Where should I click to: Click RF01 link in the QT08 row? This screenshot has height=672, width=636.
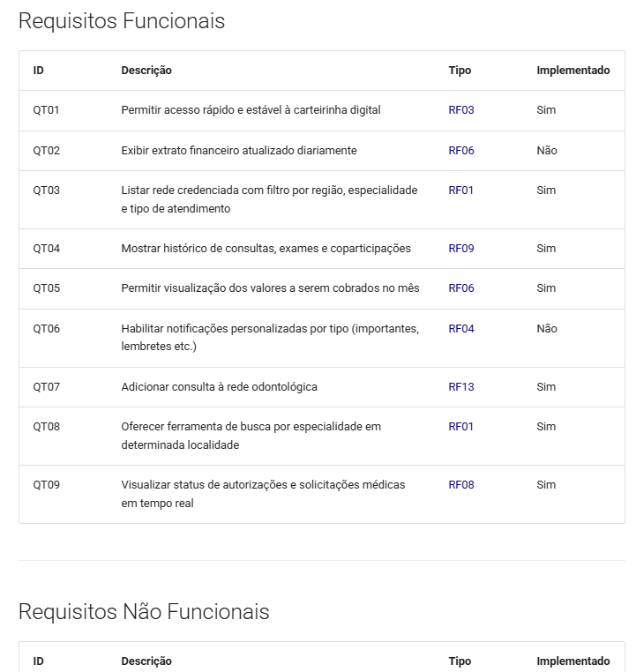(x=460, y=427)
